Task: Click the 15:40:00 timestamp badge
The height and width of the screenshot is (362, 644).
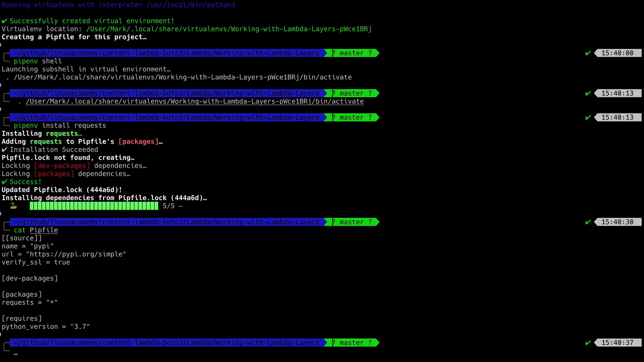Action: tap(617, 53)
